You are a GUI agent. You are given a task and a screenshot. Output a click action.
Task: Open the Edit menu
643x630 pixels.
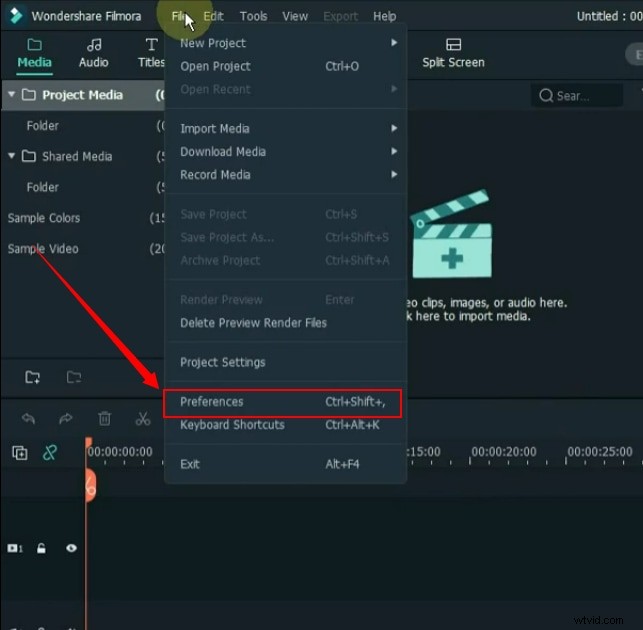[x=213, y=16]
